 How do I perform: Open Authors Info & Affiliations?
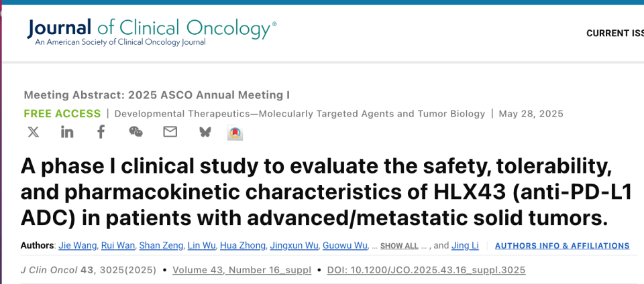[562, 246]
